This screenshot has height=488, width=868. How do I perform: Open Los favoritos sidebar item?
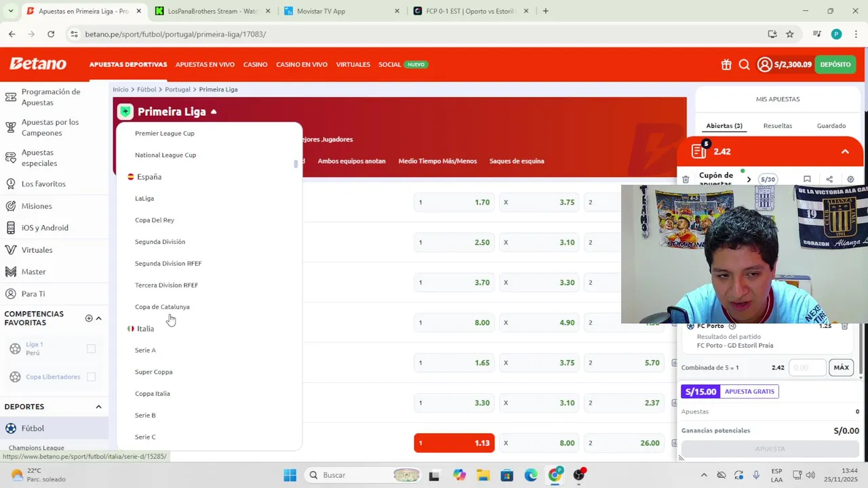click(x=43, y=184)
